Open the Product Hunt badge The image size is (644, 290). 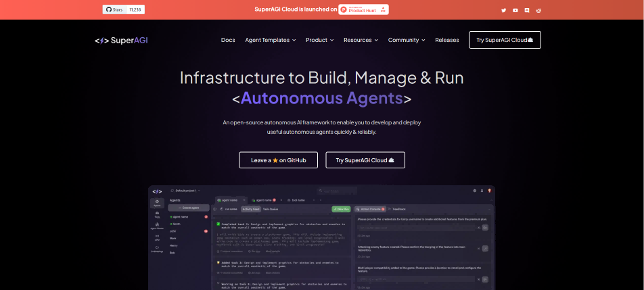coord(363,9)
